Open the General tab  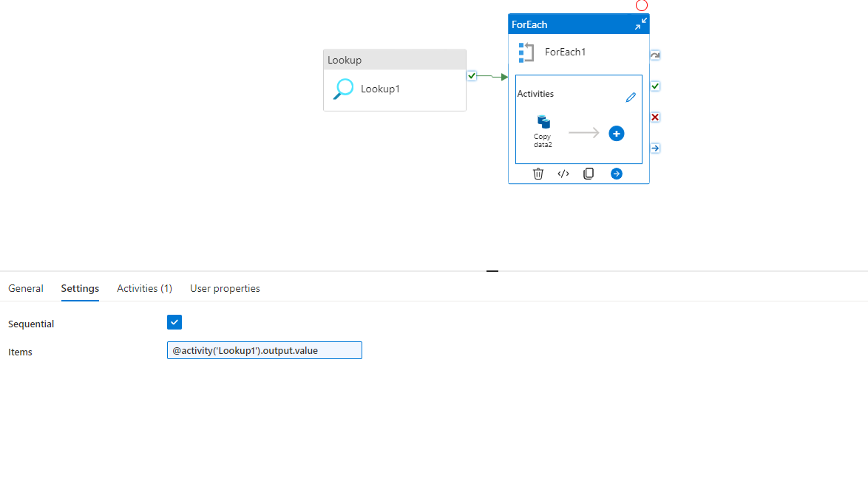(25, 288)
